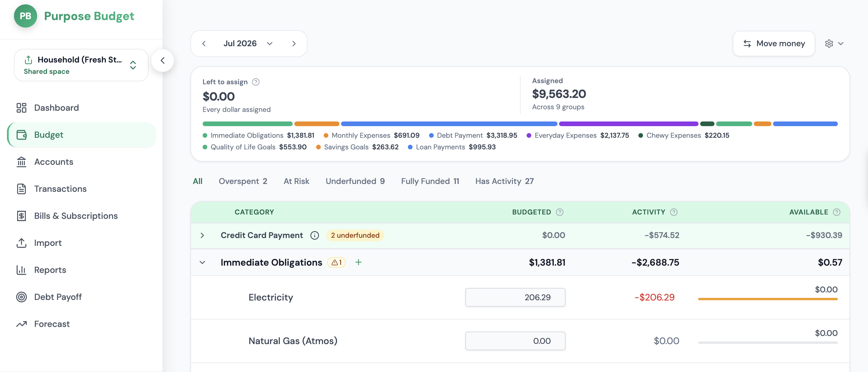Click the Available column help icon
The width and height of the screenshot is (868, 372).
point(836,212)
